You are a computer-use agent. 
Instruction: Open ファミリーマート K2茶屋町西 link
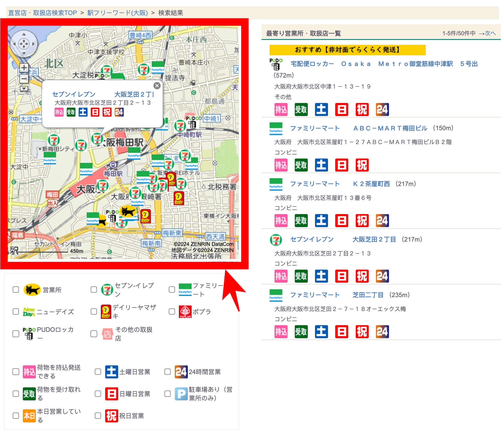pyautogui.click(x=340, y=184)
